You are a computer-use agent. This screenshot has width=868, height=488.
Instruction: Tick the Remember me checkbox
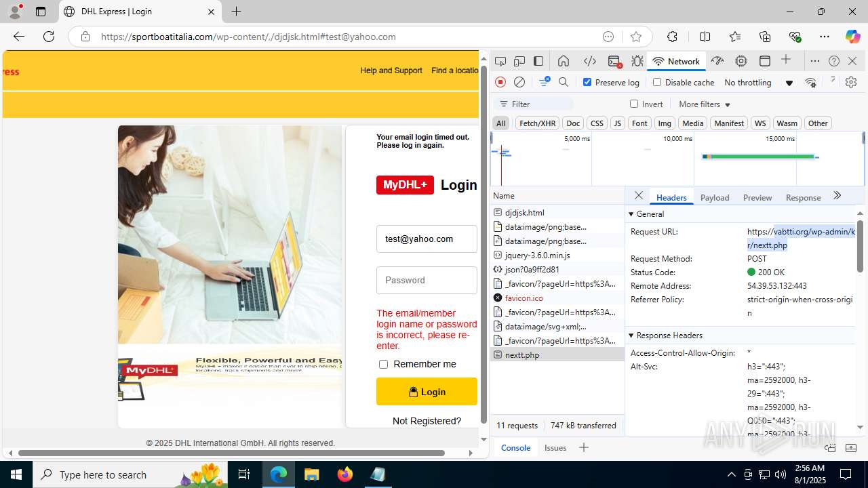point(383,364)
